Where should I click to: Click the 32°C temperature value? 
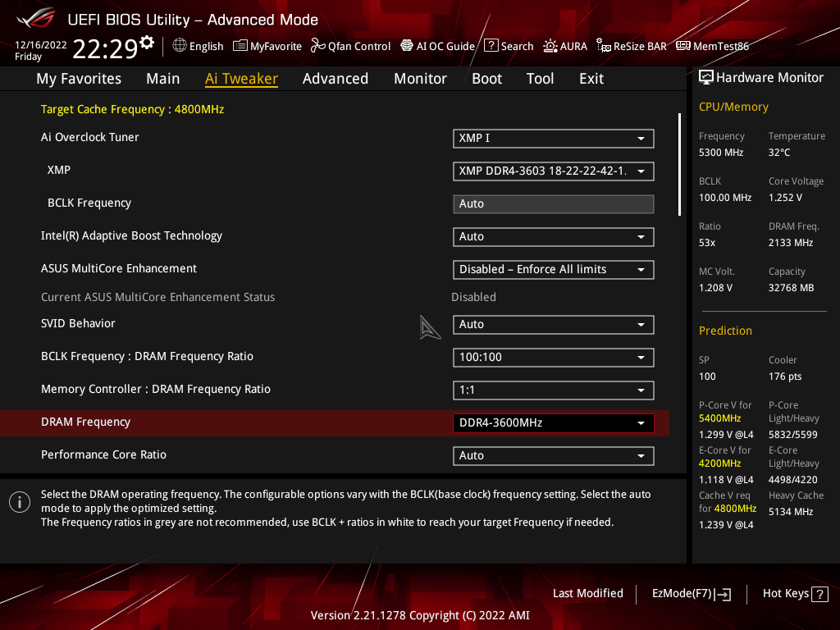779,153
